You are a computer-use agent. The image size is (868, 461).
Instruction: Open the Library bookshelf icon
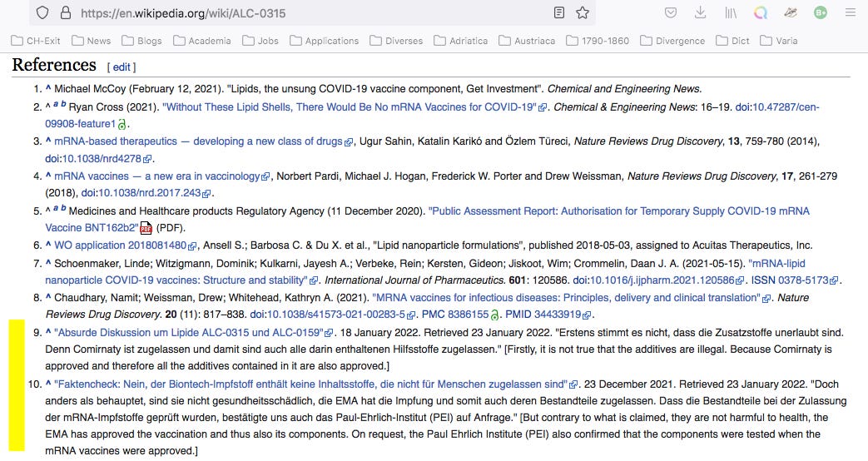[731, 12]
